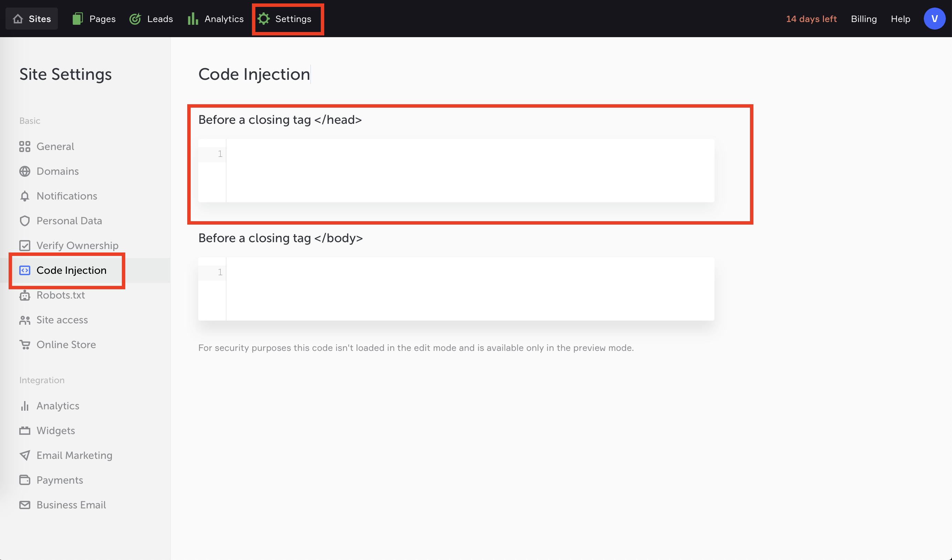
Task: Click the Widgets icon in sidebar
Action: click(24, 430)
